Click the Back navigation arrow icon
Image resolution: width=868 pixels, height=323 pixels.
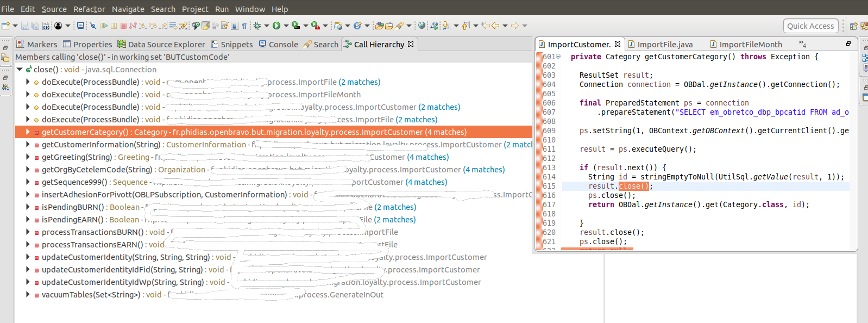click(x=495, y=26)
